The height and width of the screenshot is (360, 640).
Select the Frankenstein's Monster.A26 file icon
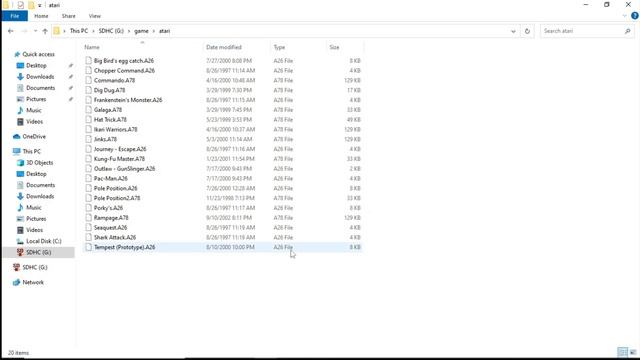[88, 100]
